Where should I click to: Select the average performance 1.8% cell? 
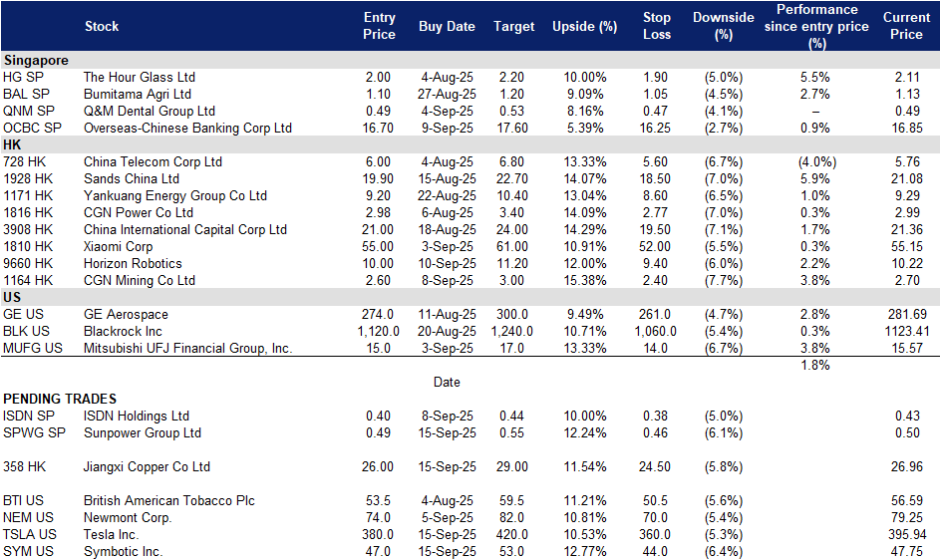click(x=814, y=365)
